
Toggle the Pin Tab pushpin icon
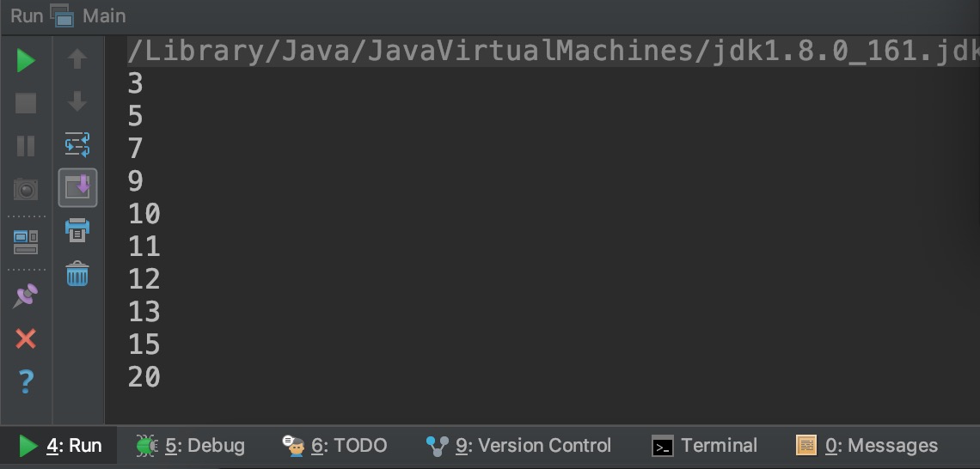pos(26,295)
